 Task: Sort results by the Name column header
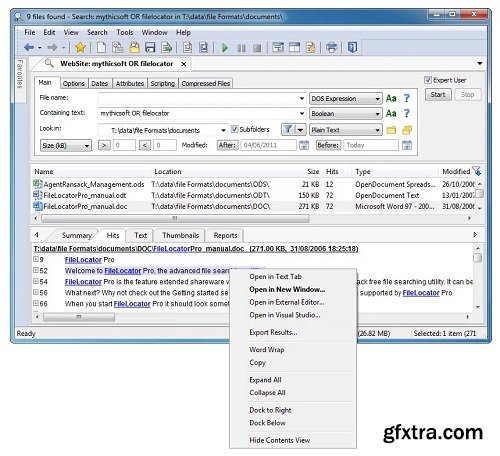pyautogui.click(x=91, y=171)
